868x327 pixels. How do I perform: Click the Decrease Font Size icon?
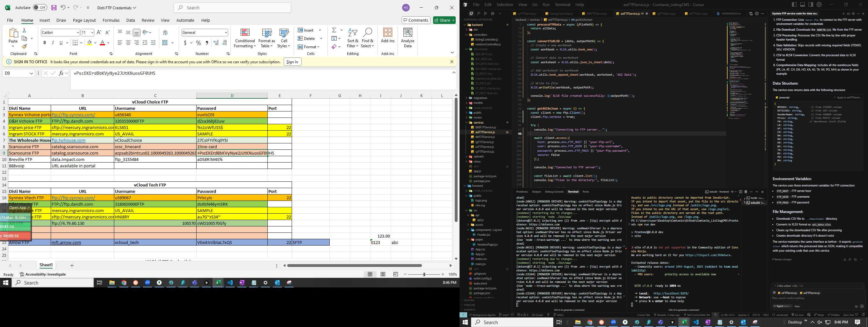[x=108, y=32]
